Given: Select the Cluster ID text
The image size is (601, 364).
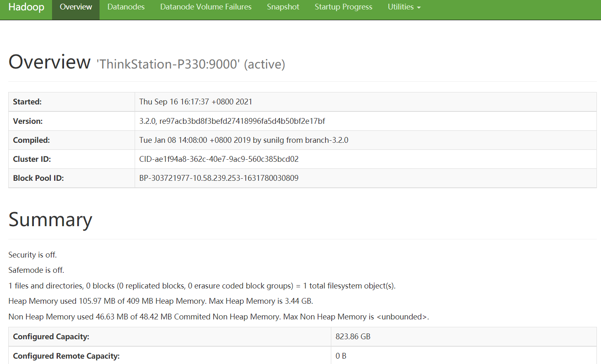Looking at the screenshot, I should (219, 159).
